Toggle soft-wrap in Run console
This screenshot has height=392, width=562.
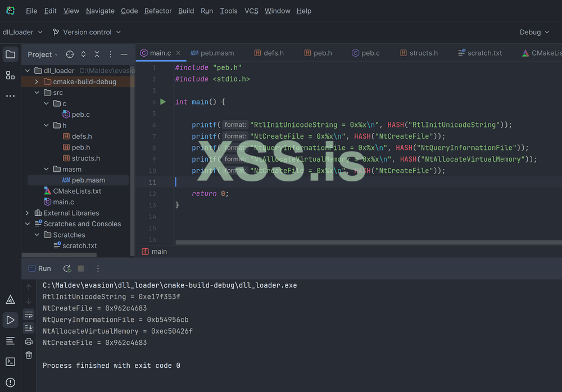pos(29,314)
